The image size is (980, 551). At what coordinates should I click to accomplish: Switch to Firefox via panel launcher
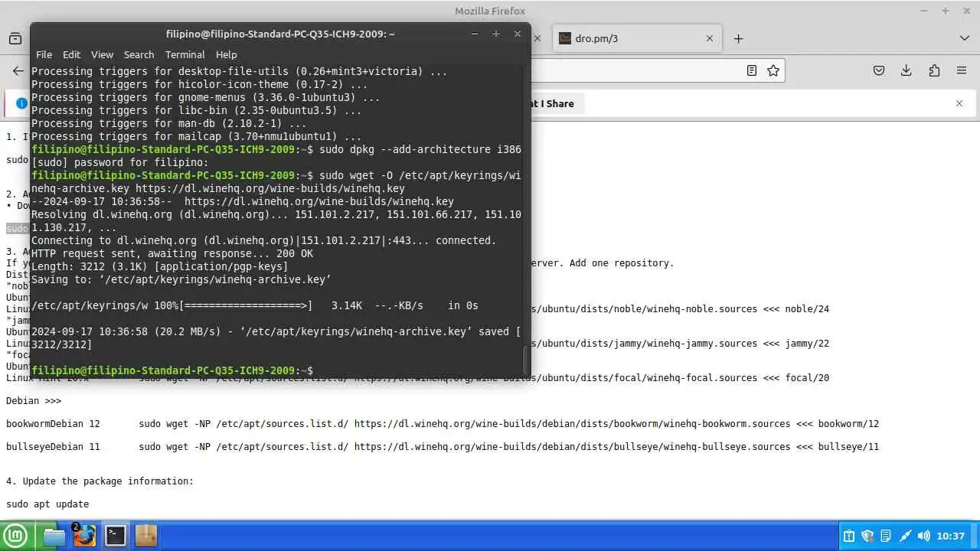pos(84,536)
